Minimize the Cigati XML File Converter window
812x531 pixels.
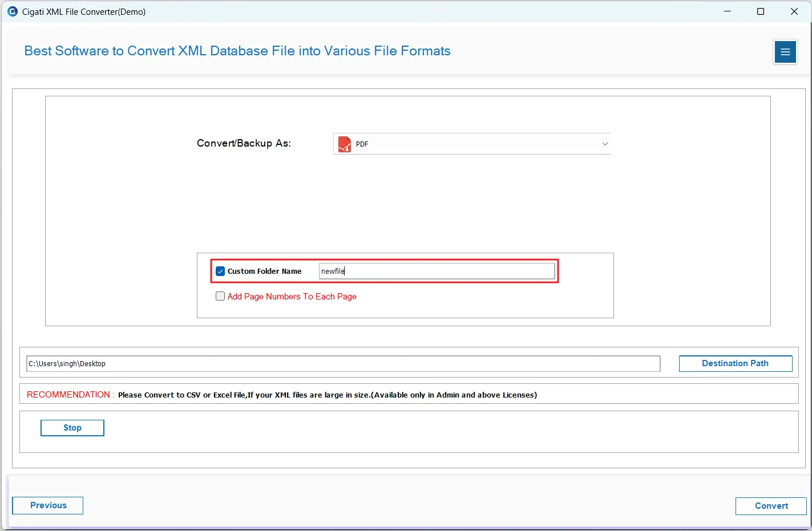728,11
